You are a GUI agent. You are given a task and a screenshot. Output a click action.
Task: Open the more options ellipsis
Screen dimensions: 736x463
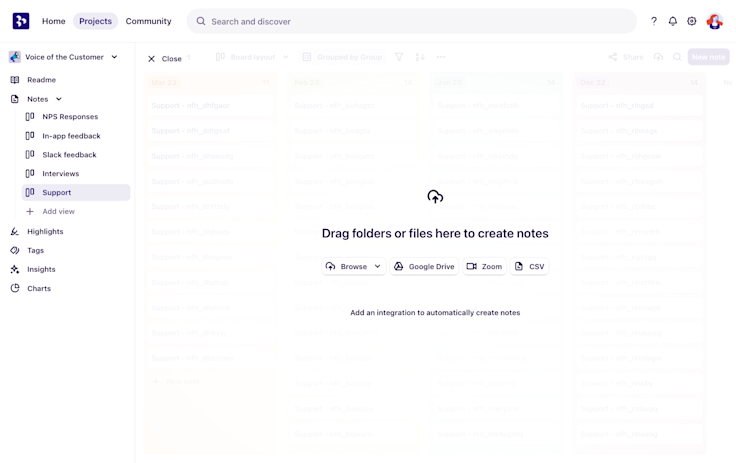coord(441,57)
